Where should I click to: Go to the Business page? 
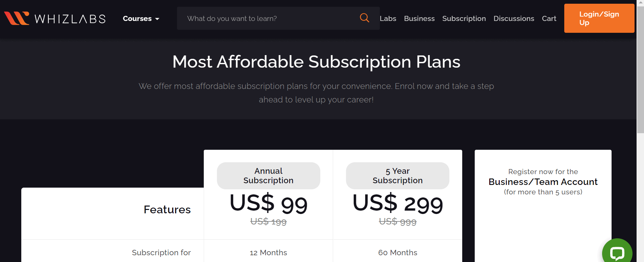point(419,19)
